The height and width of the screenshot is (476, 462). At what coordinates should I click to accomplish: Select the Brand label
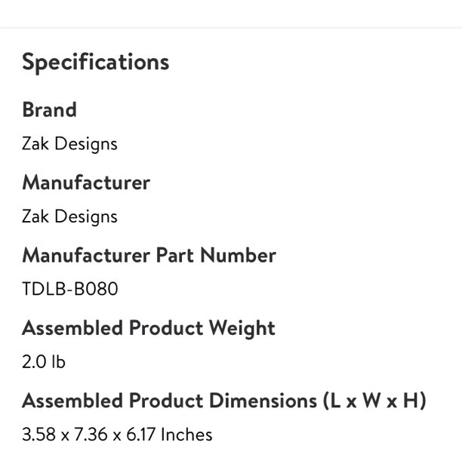click(49, 109)
